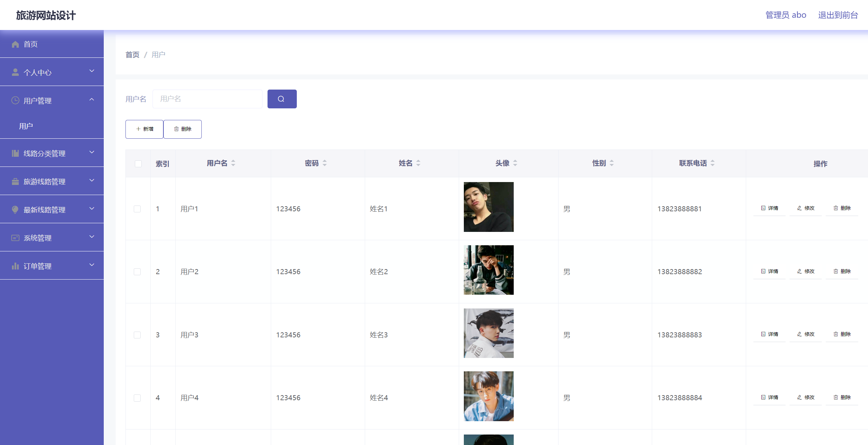
Task: Check the checkbox for 用户1 row
Action: coord(137,209)
